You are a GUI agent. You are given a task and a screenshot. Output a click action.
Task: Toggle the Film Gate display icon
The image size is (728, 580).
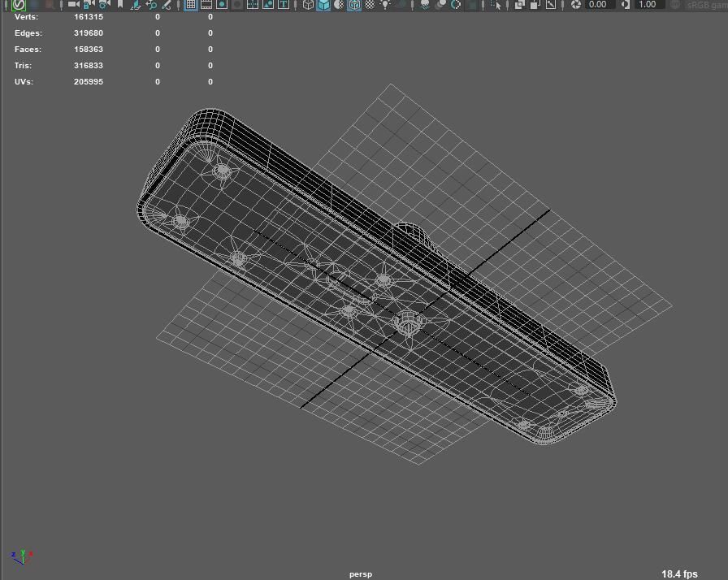pyautogui.click(x=206, y=5)
